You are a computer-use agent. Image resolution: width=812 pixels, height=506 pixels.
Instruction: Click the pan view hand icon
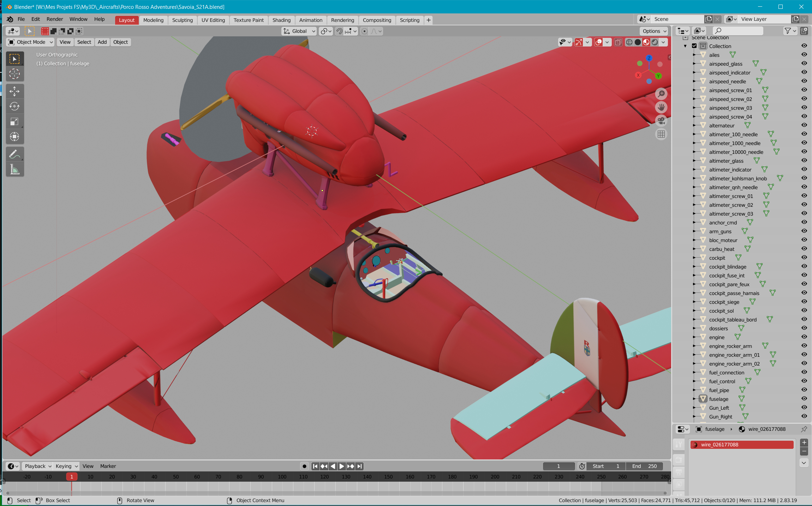pos(661,107)
